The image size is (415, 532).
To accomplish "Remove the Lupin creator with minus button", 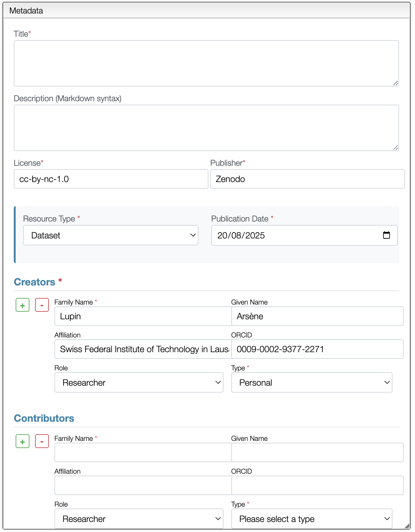I will (42, 305).
